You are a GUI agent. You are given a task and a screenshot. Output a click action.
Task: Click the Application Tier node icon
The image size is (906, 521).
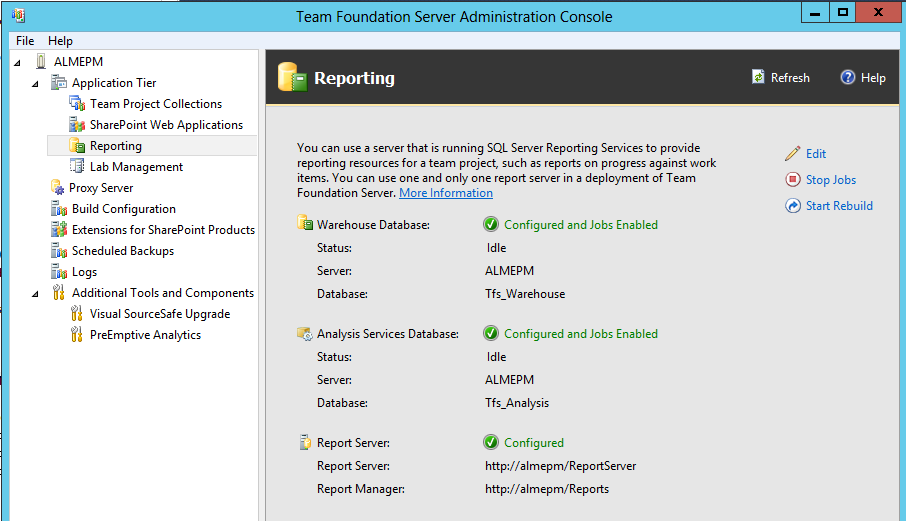pyautogui.click(x=59, y=83)
